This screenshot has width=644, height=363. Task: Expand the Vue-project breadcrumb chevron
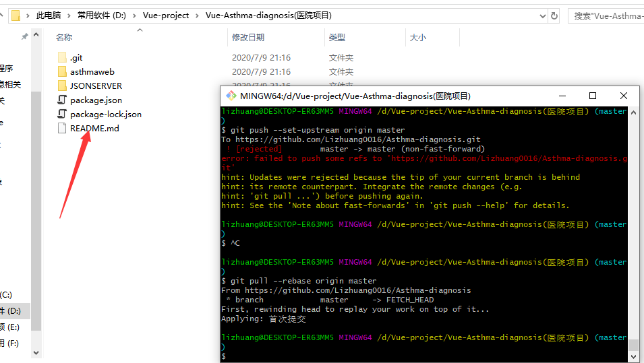[x=197, y=15]
